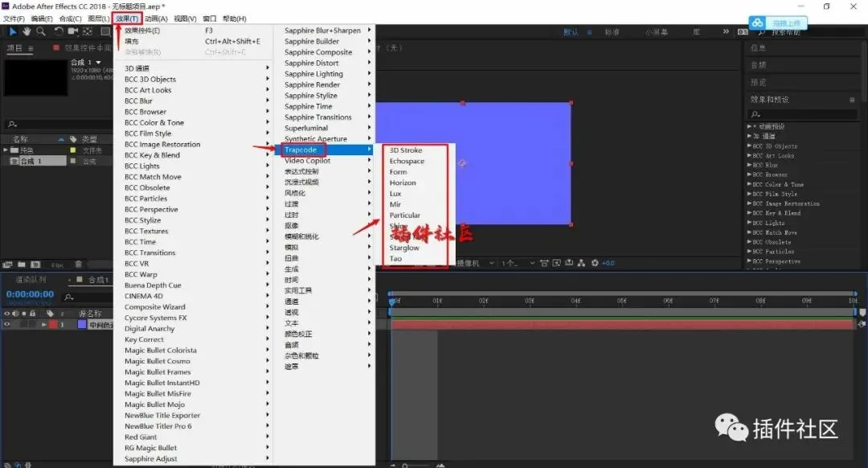Click layer 1 red label color swatch
This screenshot has height=468, width=868.
(x=53, y=325)
